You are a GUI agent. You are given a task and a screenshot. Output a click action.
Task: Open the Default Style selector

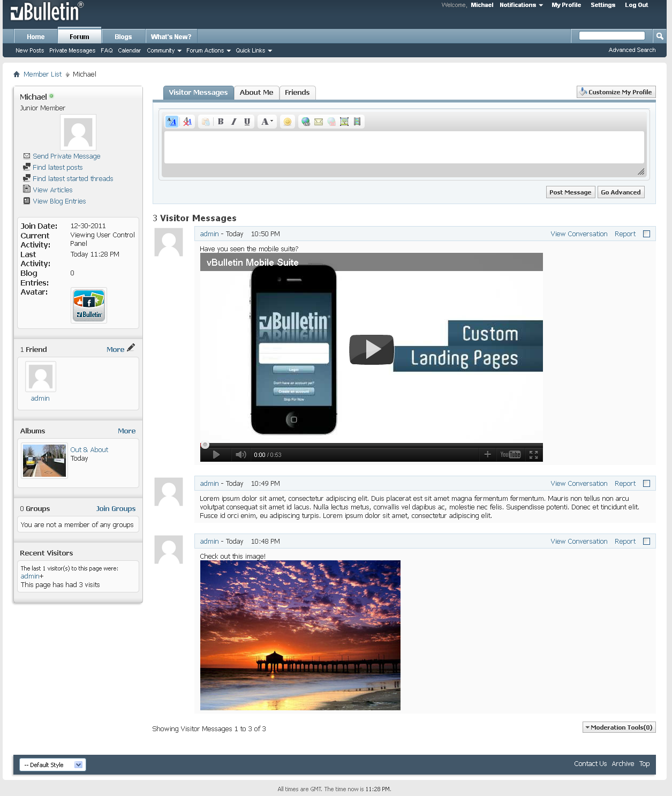pos(52,765)
